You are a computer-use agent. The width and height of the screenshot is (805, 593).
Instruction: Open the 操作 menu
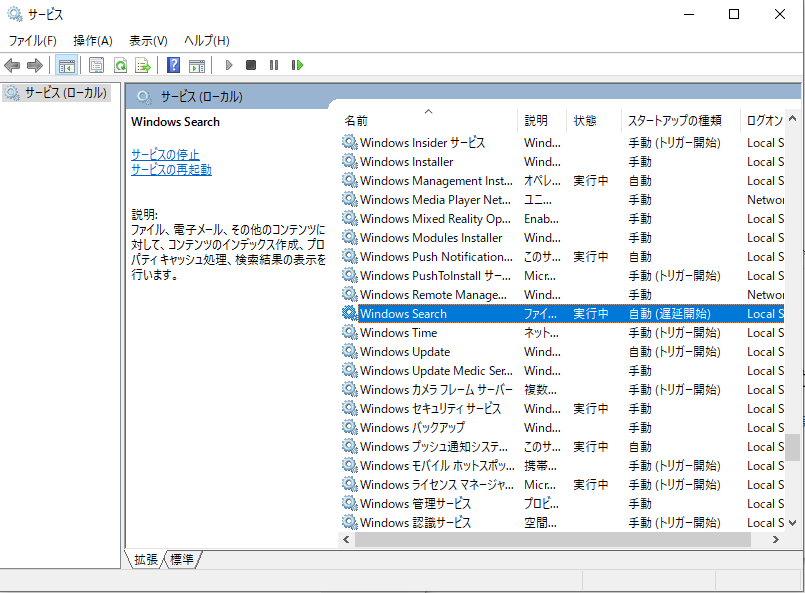click(93, 40)
